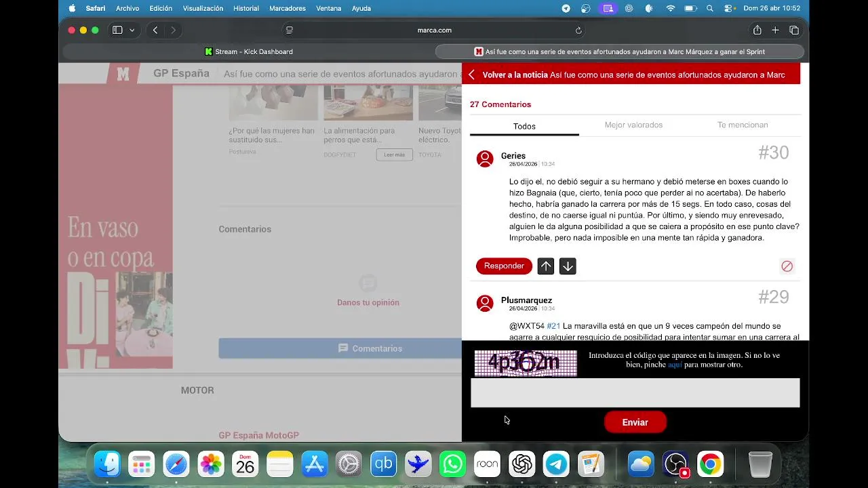868x488 pixels.
Task: Select the Mejor valorados tab
Action: [x=633, y=125]
